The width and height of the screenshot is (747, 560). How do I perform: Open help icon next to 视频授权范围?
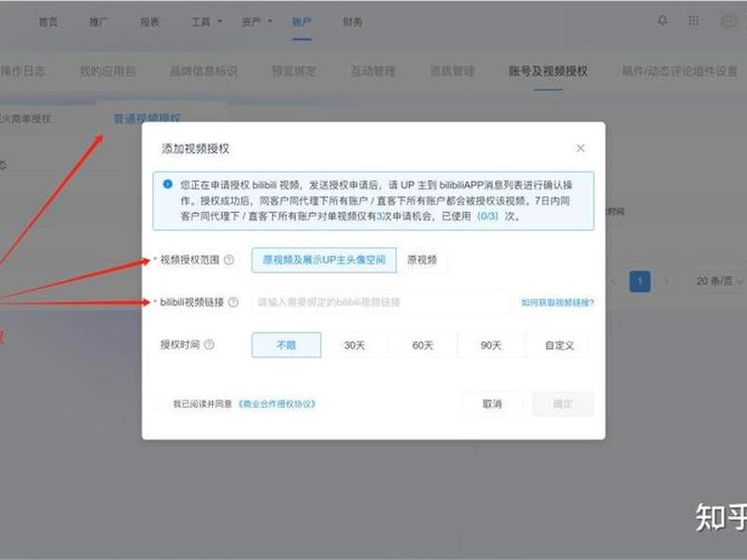click(229, 260)
